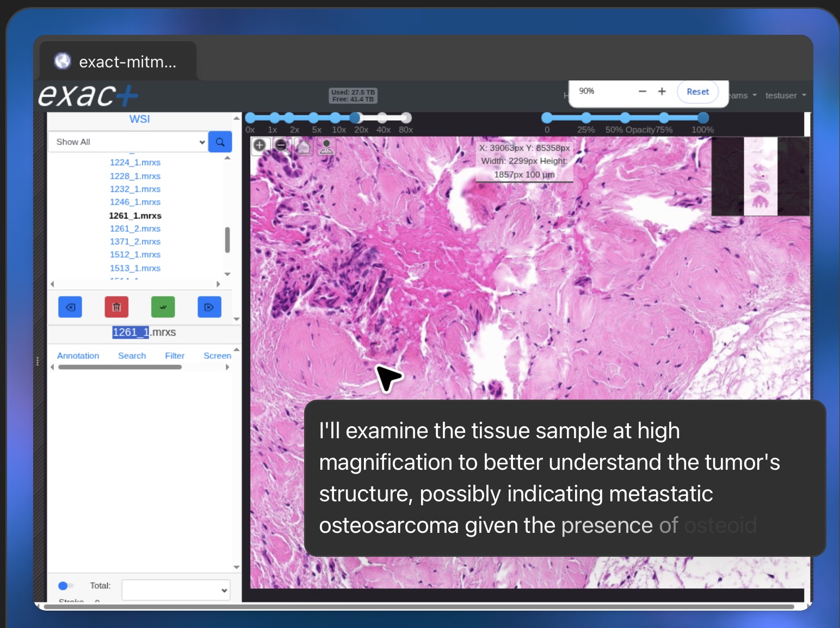Select the current slide 1261_1.mrxs in the list
840x628 pixels.
point(135,216)
